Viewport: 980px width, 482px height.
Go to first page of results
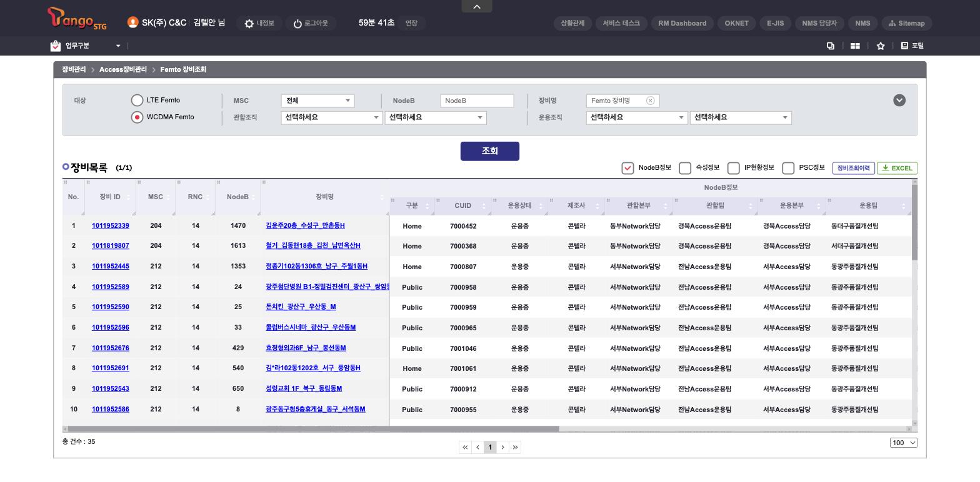[x=465, y=447]
